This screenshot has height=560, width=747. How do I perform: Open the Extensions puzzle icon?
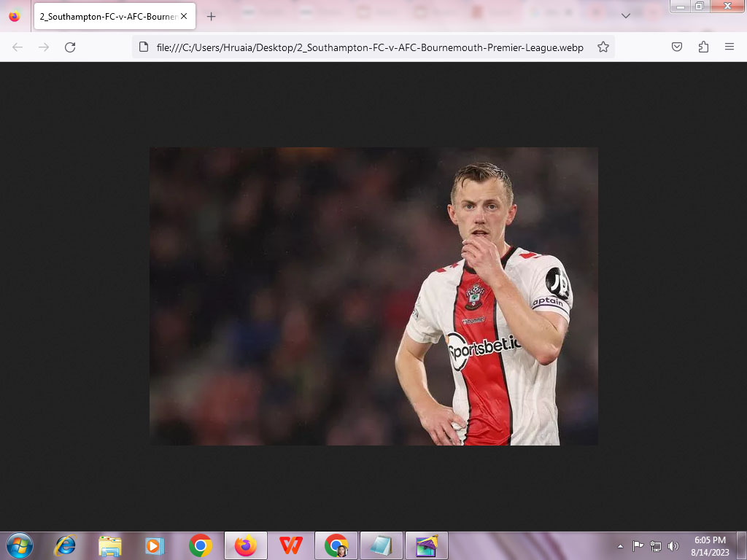coord(703,47)
